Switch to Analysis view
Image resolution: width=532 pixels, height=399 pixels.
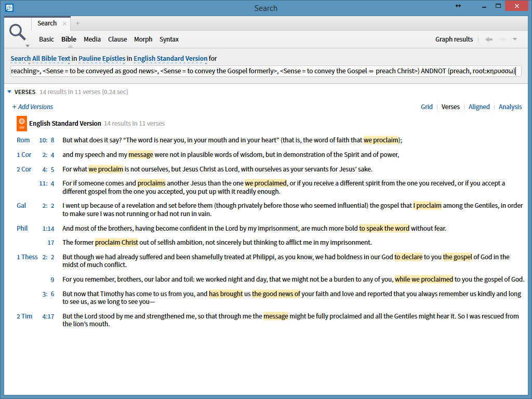click(510, 107)
